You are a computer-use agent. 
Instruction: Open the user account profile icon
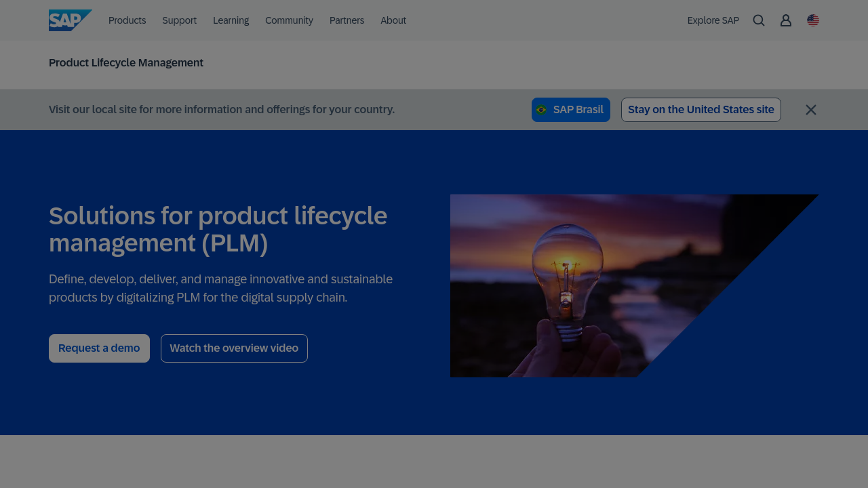pyautogui.click(x=786, y=20)
